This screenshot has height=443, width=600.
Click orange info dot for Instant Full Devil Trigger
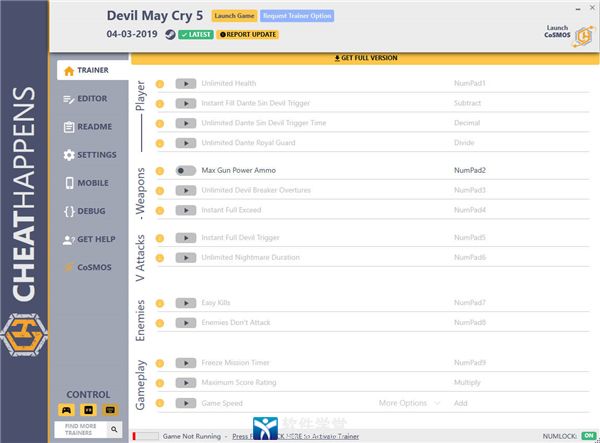point(160,238)
